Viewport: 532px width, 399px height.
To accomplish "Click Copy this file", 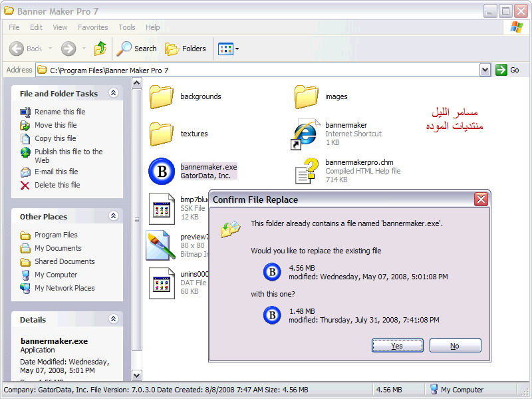I will coord(55,138).
